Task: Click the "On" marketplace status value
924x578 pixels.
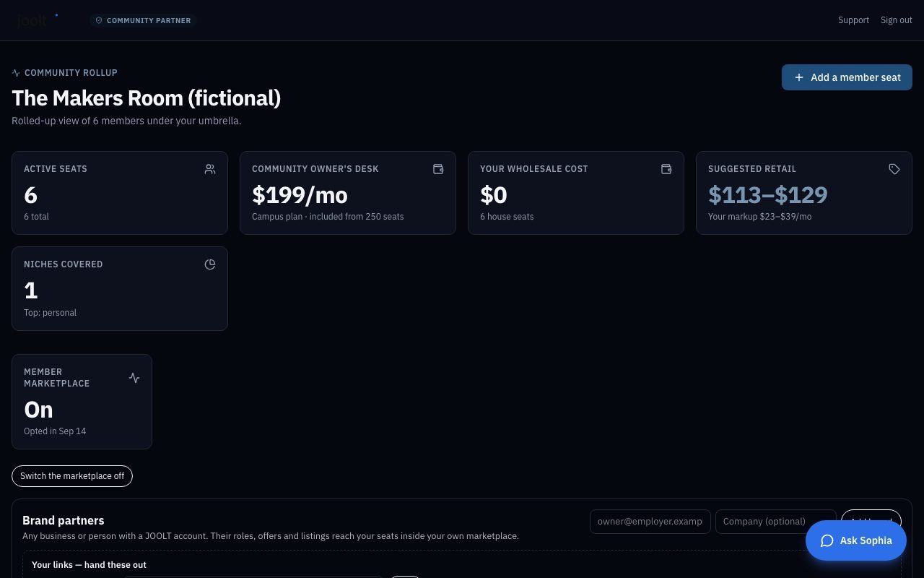Action: pos(38,410)
